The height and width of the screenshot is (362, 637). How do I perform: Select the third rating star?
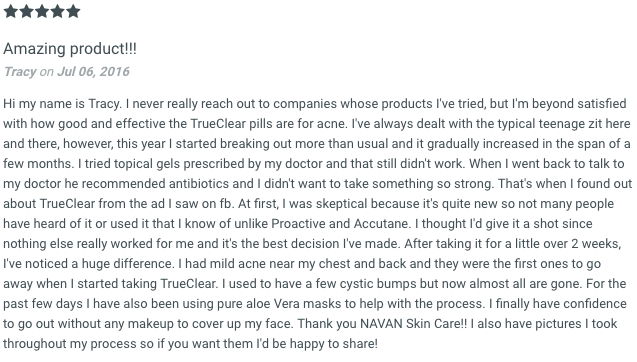point(41,11)
